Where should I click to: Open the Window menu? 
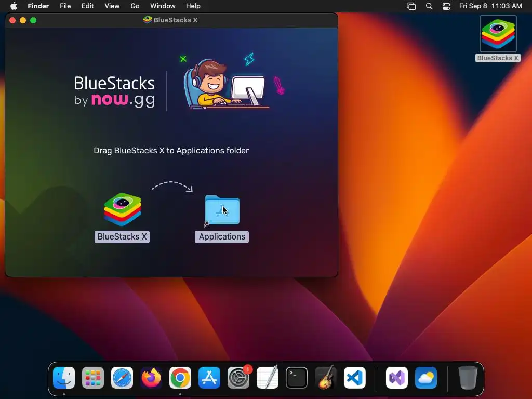tap(163, 6)
